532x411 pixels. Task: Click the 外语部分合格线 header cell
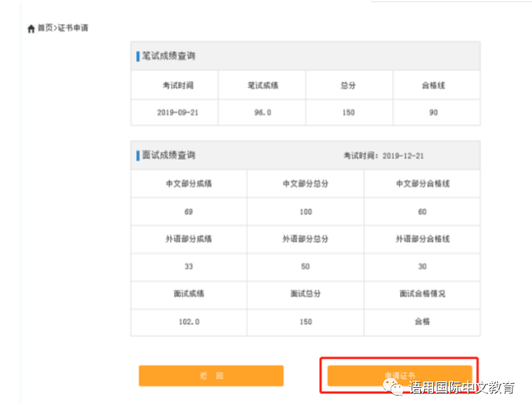click(422, 239)
